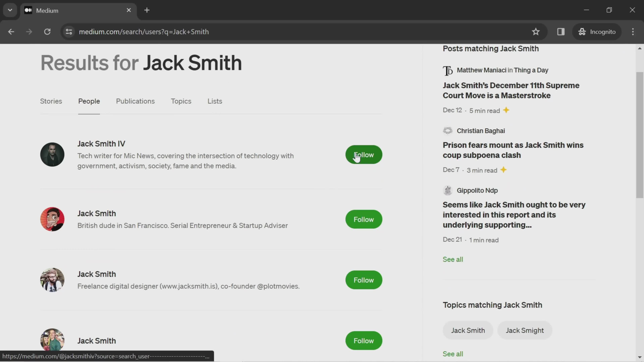The height and width of the screenshot is (362, 644).
Task: Click See all under matching posts
Action: click(453, 260)
